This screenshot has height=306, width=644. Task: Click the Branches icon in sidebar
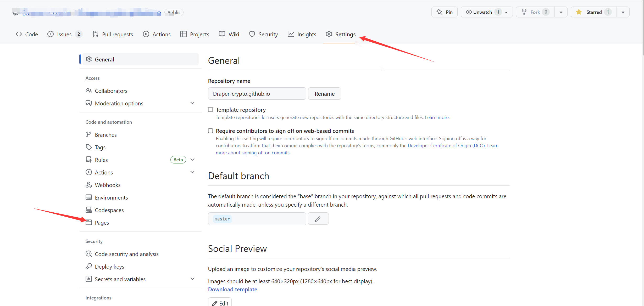click(x=89, y=135)
